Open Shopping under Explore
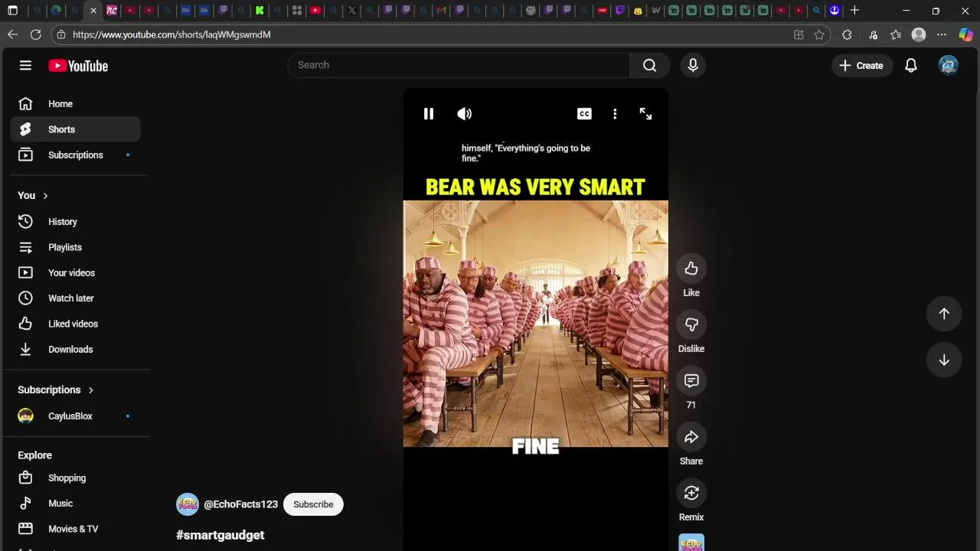Image resolution: width=980 pixels, height=551 pixels. 75,478
